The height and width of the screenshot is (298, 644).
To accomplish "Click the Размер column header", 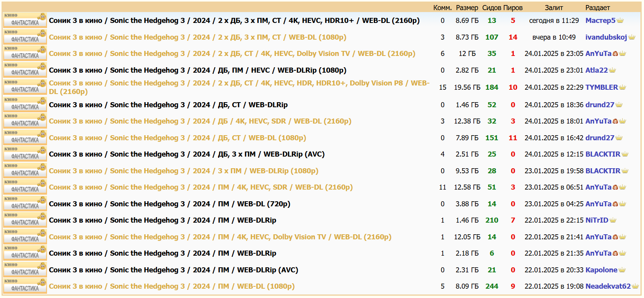I will 467,7.
